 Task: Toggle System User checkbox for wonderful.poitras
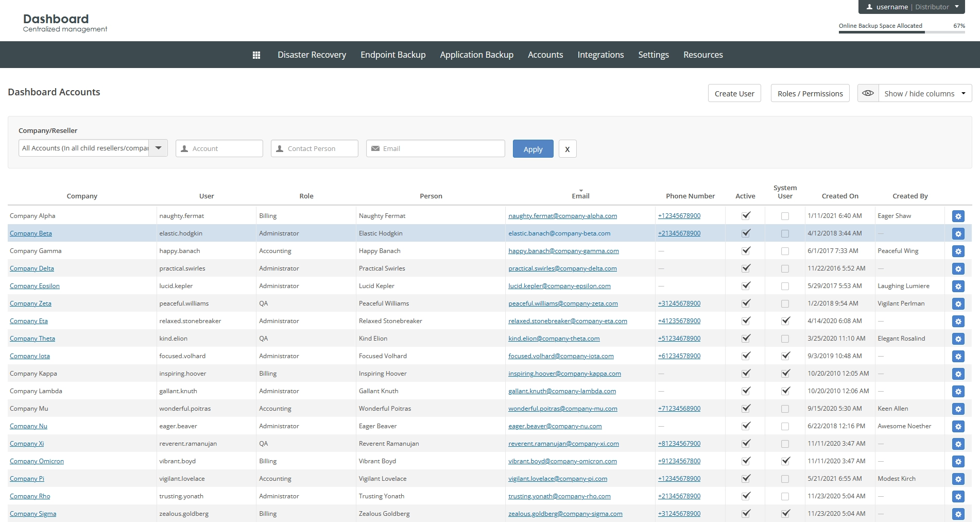(785, 409)
